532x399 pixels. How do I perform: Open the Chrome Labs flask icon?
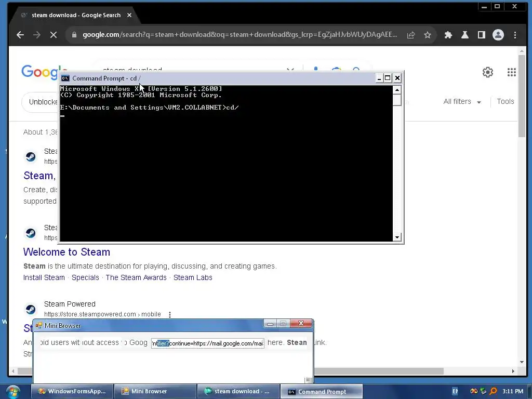(x=465, y=35)
